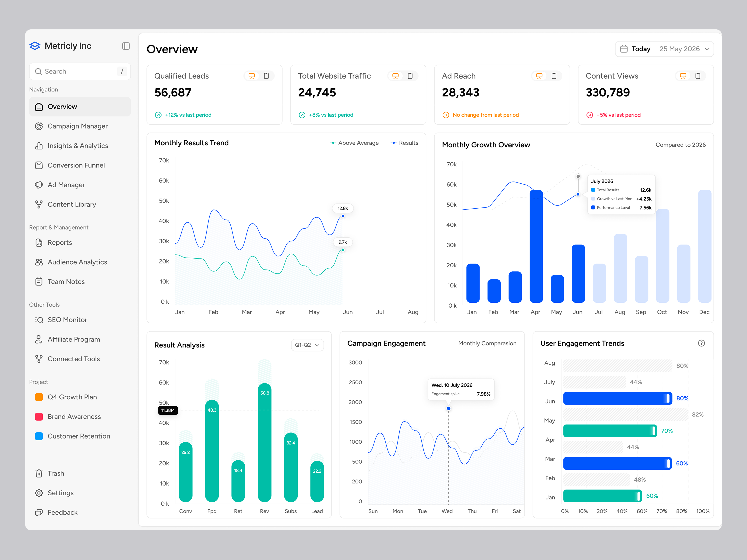Open the 25 May 2026 date dropdown
The image size is (747, 560).
point(684,49)
